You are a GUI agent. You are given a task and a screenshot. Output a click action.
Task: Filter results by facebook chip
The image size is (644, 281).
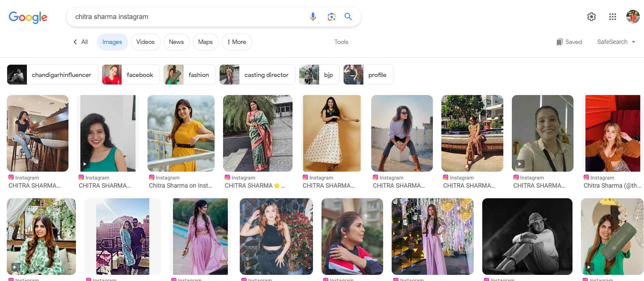tap(131, 75)
